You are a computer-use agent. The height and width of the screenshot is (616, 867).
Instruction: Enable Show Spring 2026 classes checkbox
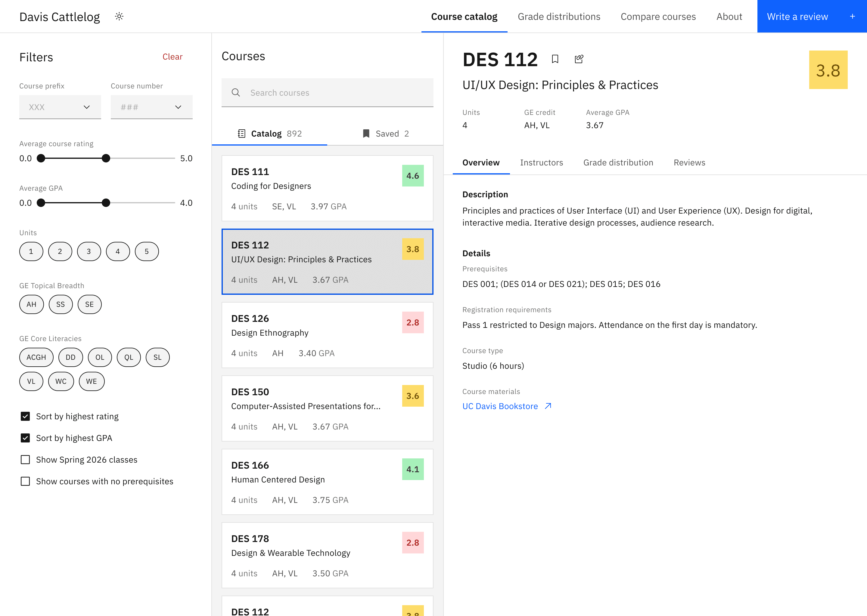(25, 459)
